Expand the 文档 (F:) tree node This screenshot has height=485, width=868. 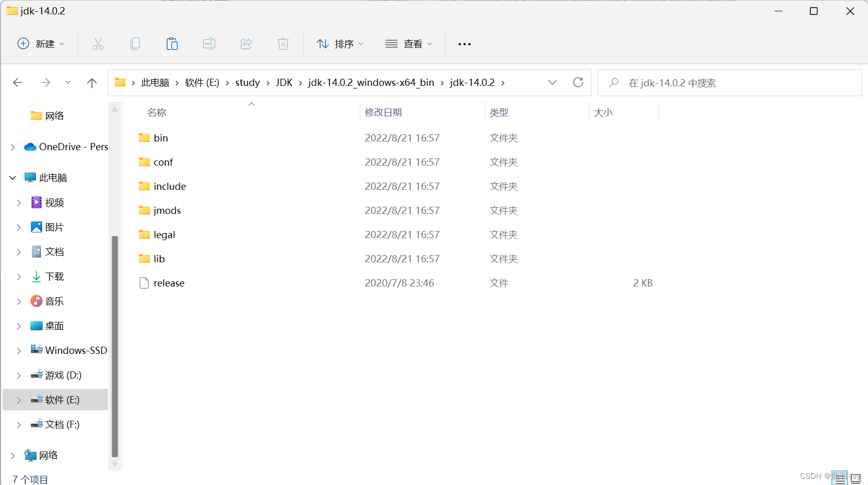19,425
